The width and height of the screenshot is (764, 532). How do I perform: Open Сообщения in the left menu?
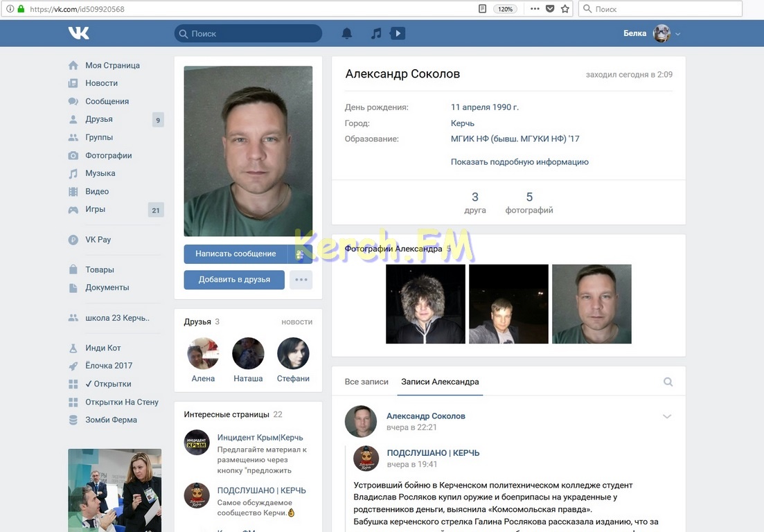pyautogui.click(x=107, y=101)
